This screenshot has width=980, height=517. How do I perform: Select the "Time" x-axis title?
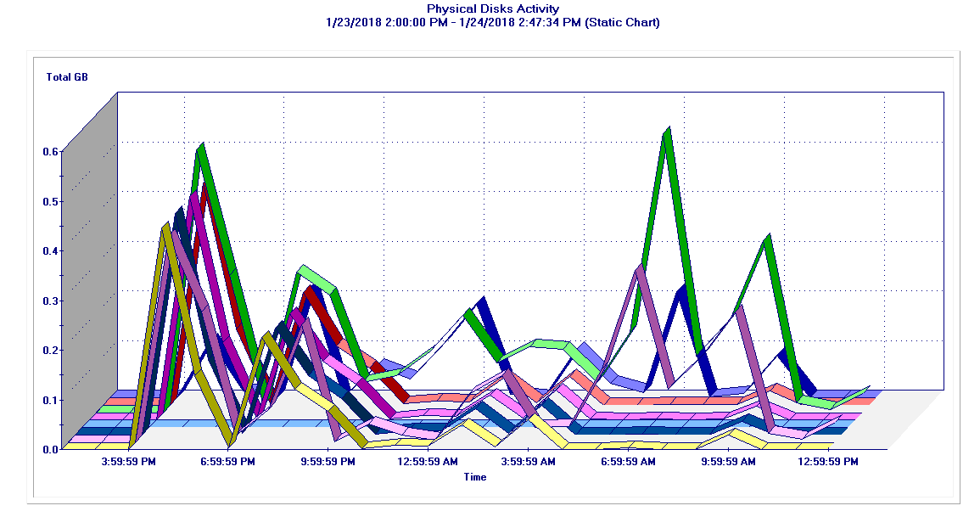click(x=475, y=477)
